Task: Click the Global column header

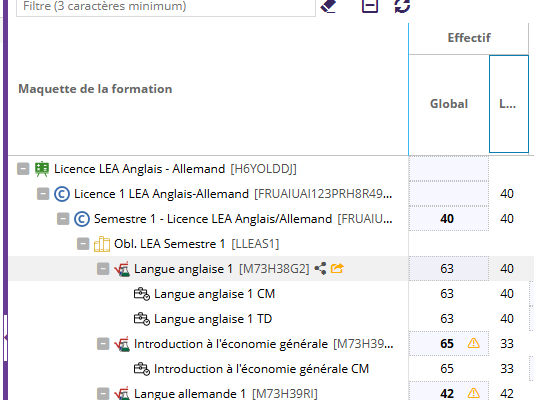Action: pyautogui.click(x=449, y=104)
